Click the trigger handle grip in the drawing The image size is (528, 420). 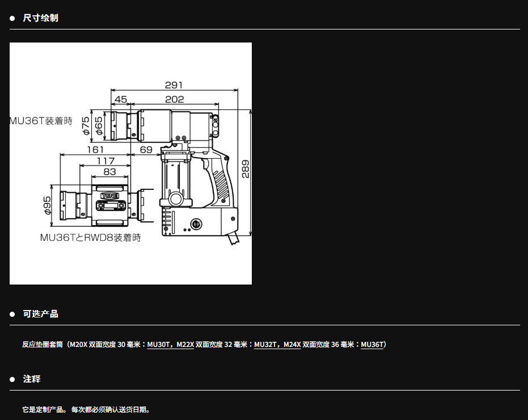[x=219, y=181]
